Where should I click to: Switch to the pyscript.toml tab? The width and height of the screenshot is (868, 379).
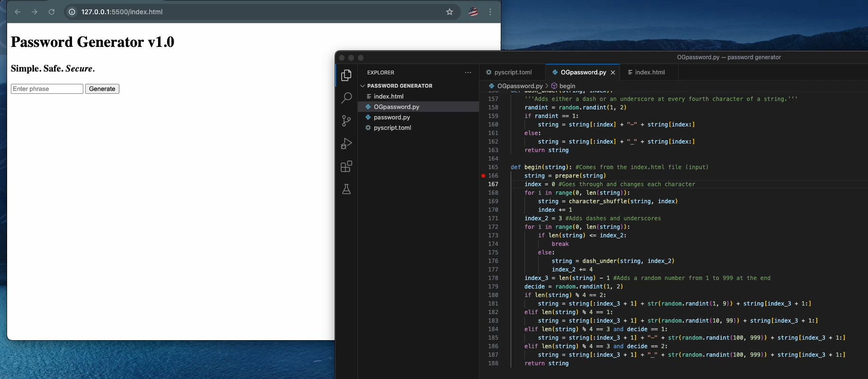pos(513,72)
